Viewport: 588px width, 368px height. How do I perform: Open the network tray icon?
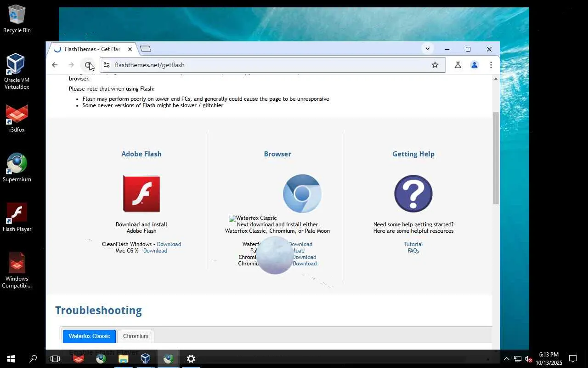tap(518, 359)
